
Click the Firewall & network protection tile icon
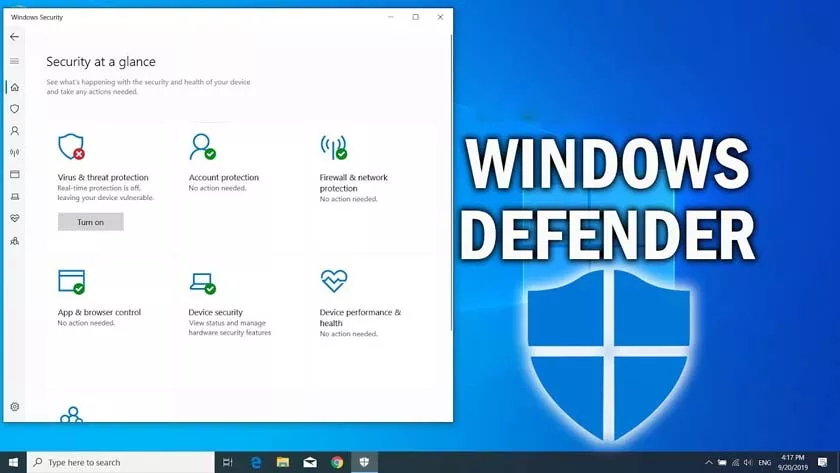[334, 147]
